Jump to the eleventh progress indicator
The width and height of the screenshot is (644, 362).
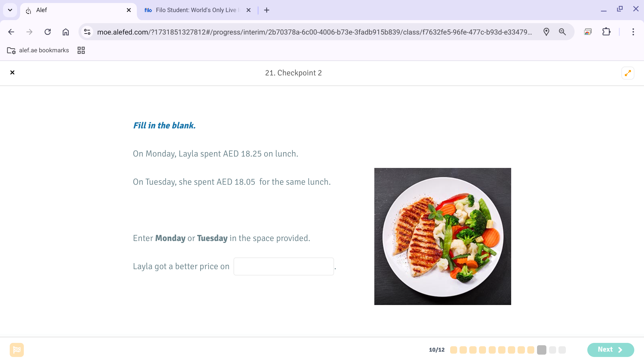pyautogui.click(x=552, y=350)
